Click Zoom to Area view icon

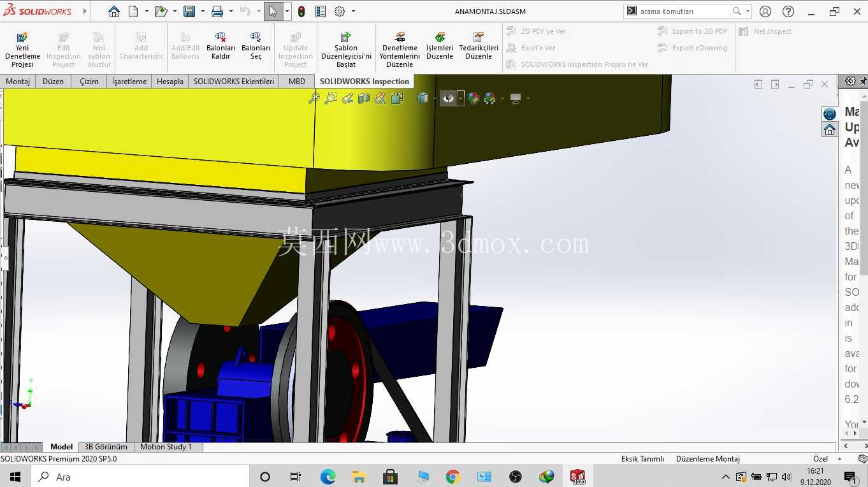click(x=331, y=98)
